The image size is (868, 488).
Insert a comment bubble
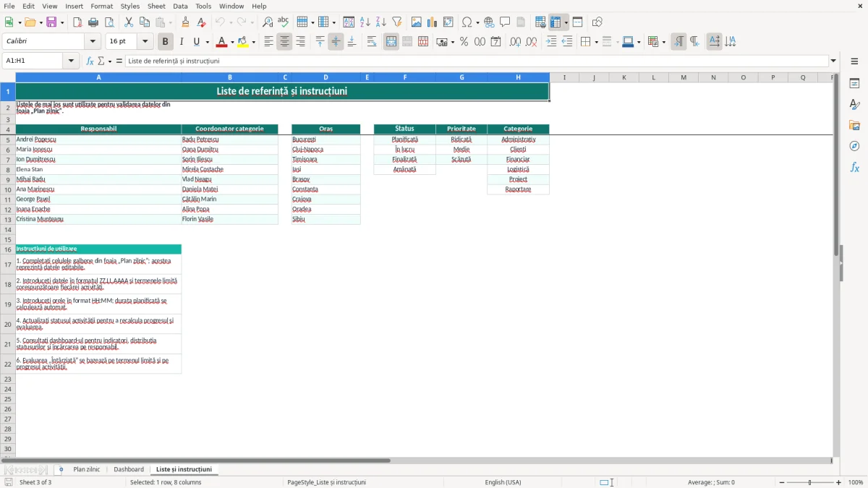tap(505, 22)
